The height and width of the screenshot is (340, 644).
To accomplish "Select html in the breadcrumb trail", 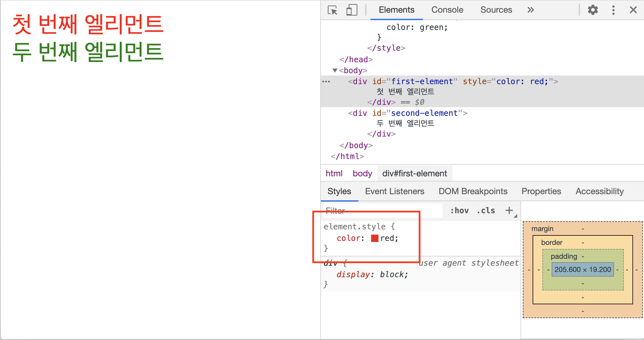I will (334, 173).
